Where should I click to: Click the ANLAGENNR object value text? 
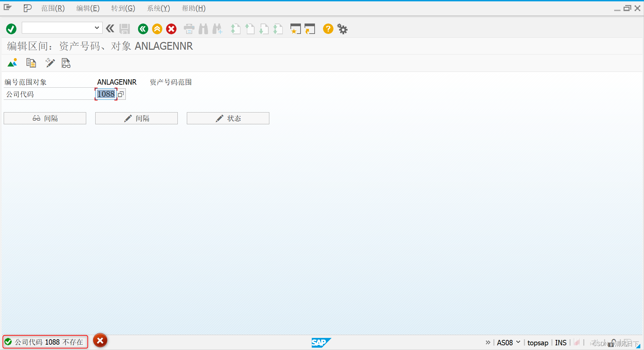[x=117, y=82]
